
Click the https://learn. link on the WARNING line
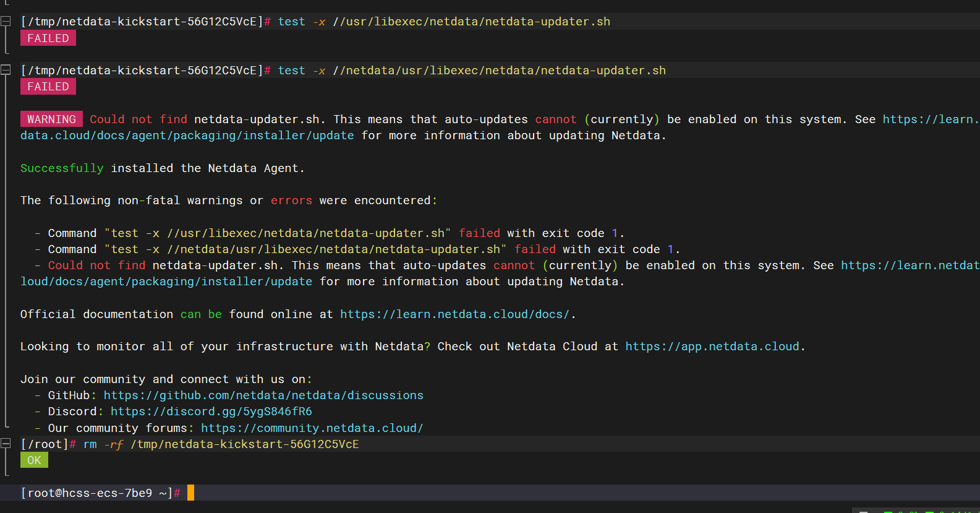[x=931, y=119]
